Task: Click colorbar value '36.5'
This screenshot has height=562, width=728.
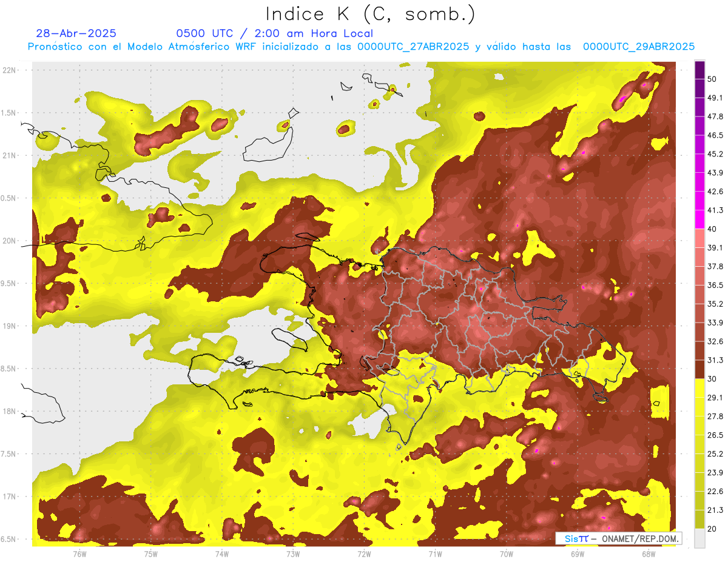Action: 715,285
